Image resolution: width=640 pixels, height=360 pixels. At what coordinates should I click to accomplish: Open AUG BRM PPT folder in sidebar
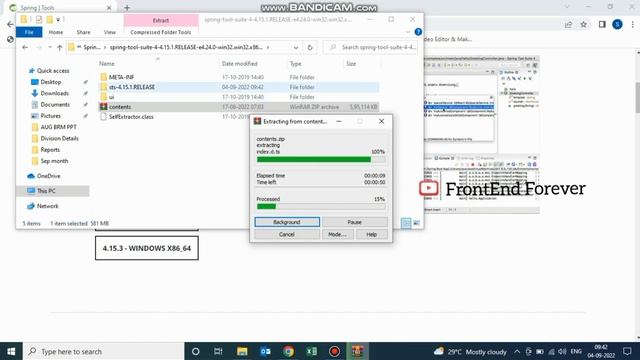tap(58, 127)
